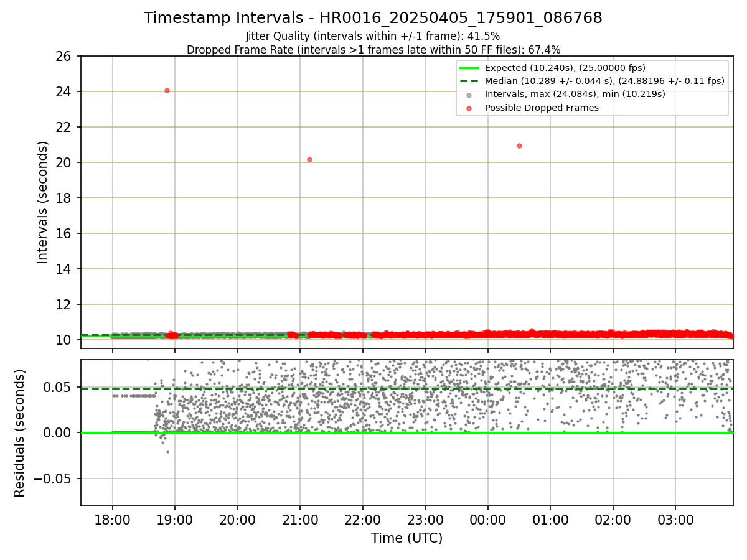This screenshot has height=560, width=747.
Task: Click the lowest residual point near −0.02
Action: 167,452
